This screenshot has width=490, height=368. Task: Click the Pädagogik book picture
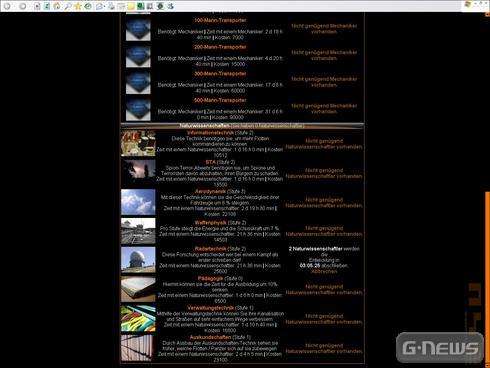pyautogui.click(x=138, y=289)
